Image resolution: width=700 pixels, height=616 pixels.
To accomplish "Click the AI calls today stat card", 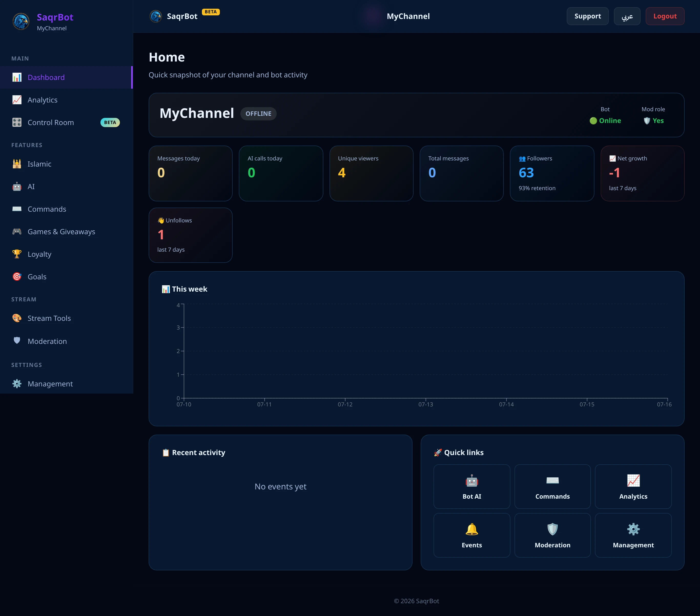I will [281, 174].
